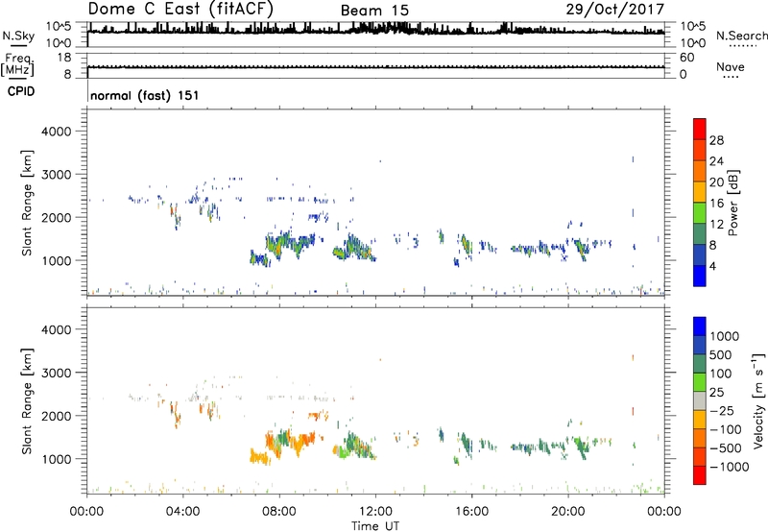Click the '16' tick on power colorbar
This screenshot has width=768, height=532.
click(716, 204)
